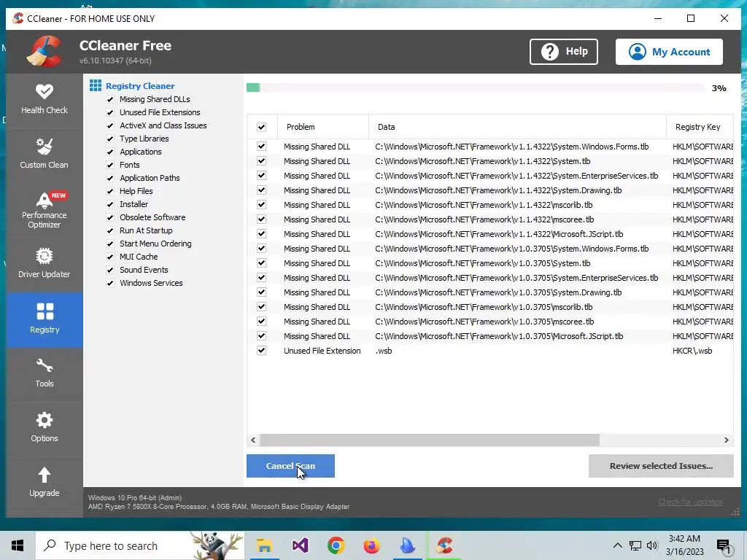The width and height of the screenshot is (747, 560).
Task: Select the v1.0.3705 System.EnterpriseServices.tlb entry
Action: pyautogui.click(x=490, y=278)
